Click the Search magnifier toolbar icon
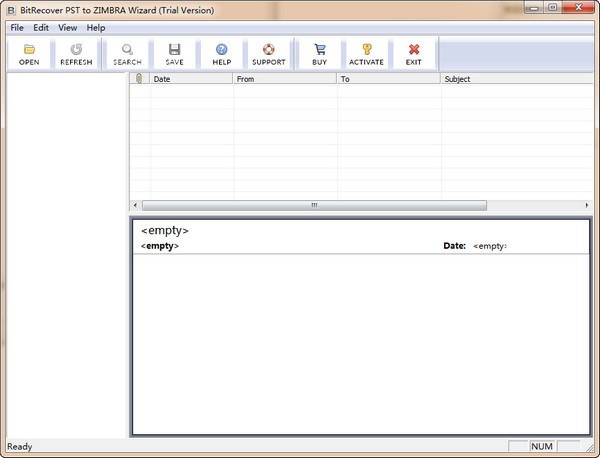The height and width of the screenshot is (458, 600). [x=127, y=49]
